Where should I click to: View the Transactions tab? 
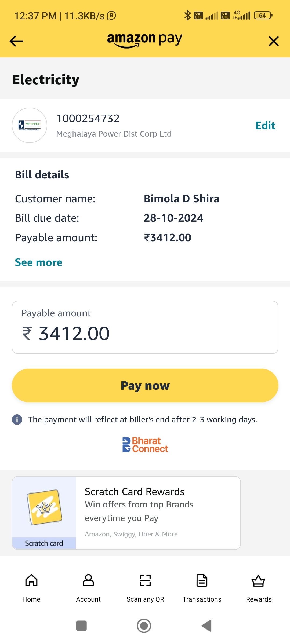click(x=202, y=588)
